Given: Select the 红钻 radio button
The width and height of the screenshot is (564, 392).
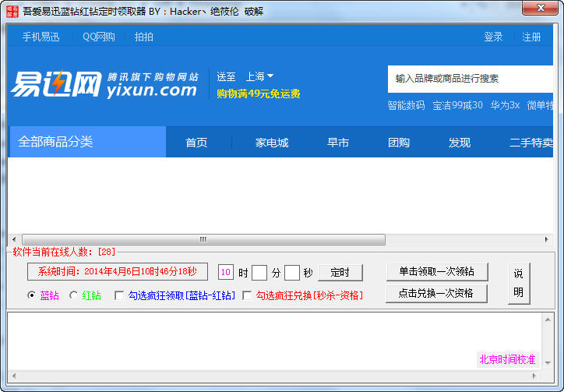Looking at the screenshot, I should click(73, 295).
